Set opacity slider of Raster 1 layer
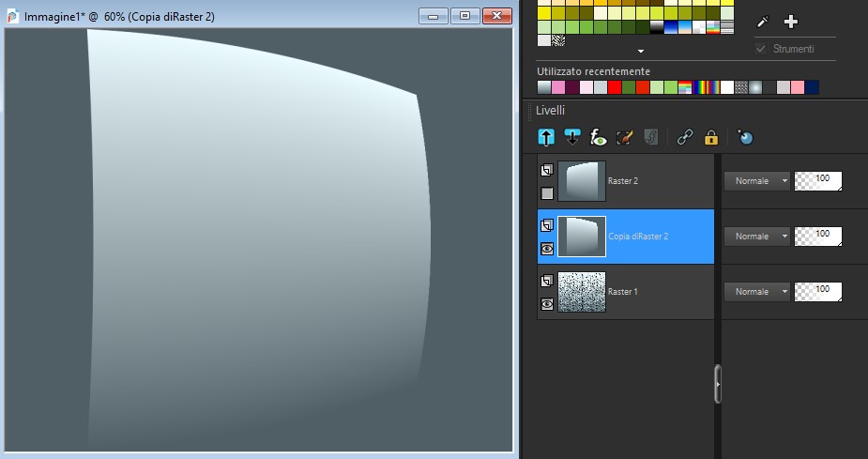Screen dimensions: 868x459 [x=818, y=292]
